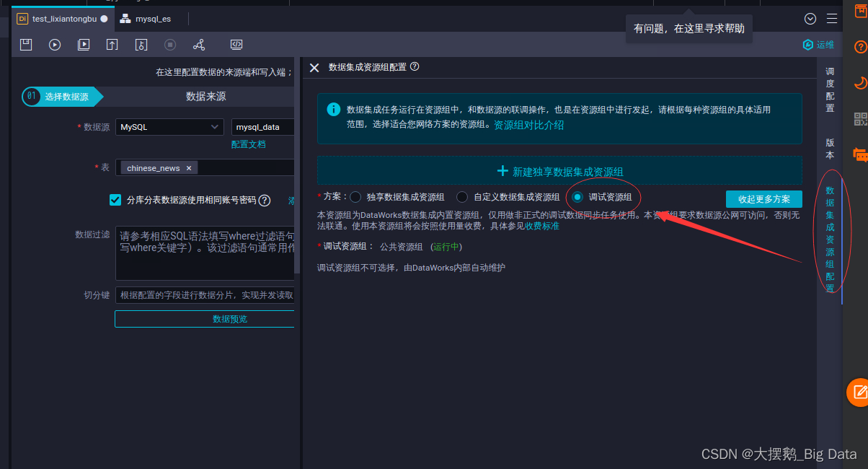This screenshot has width=868, height=469.
Task: Click the QR code icon on right sidebar
Action: coord(860,119)
